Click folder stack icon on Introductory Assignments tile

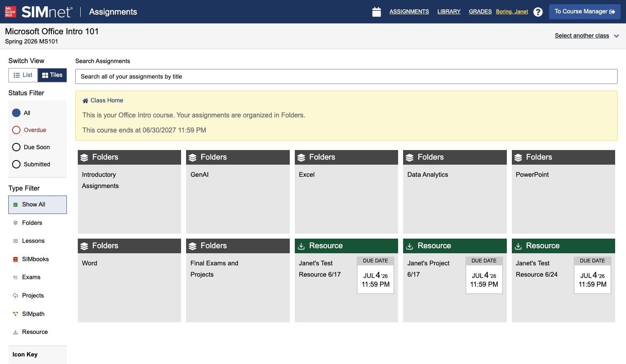[84, 158]
